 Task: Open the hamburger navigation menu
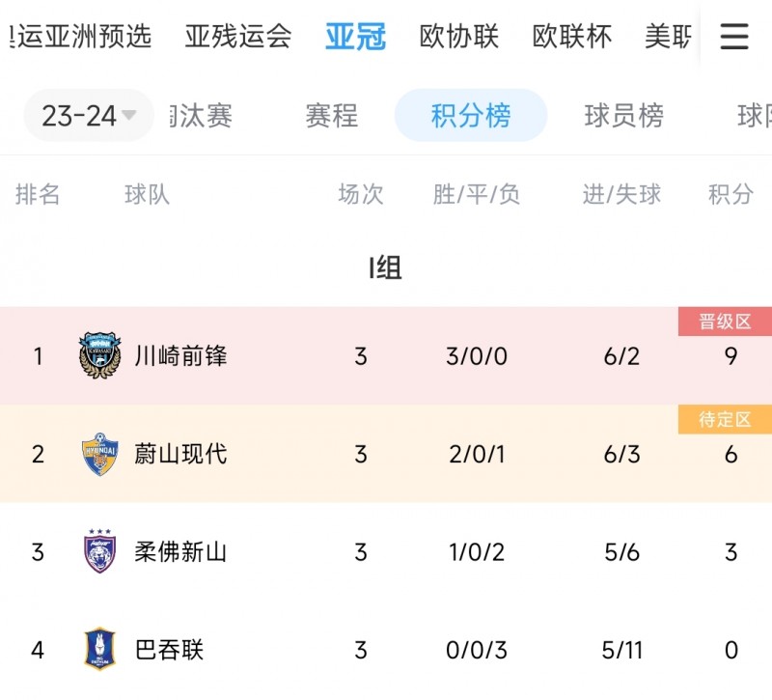pos(735,37)
